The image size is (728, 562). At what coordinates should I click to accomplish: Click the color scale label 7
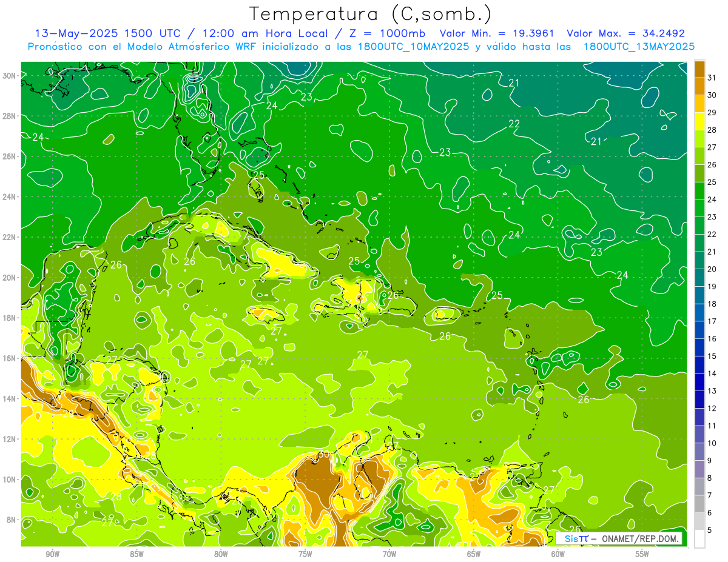[710, 495]
